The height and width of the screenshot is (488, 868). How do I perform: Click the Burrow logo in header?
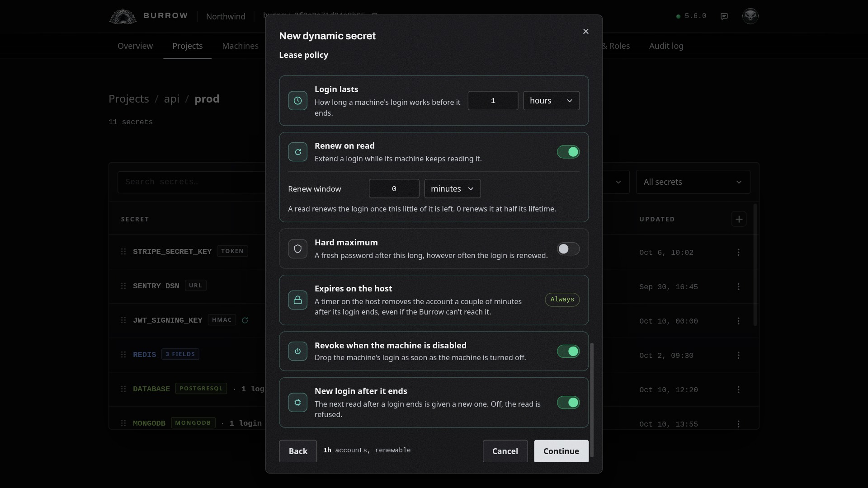click(x=148, y=16)
